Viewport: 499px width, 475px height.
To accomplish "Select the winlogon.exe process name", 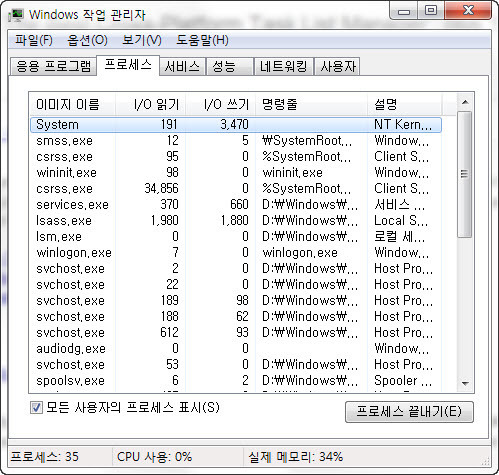I will (74, 253).
